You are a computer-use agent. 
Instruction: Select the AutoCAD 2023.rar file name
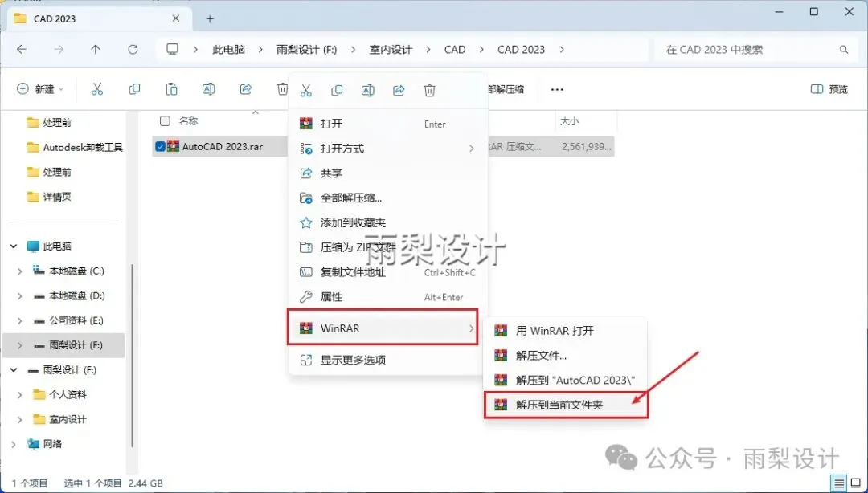click(x=223, y=147)
